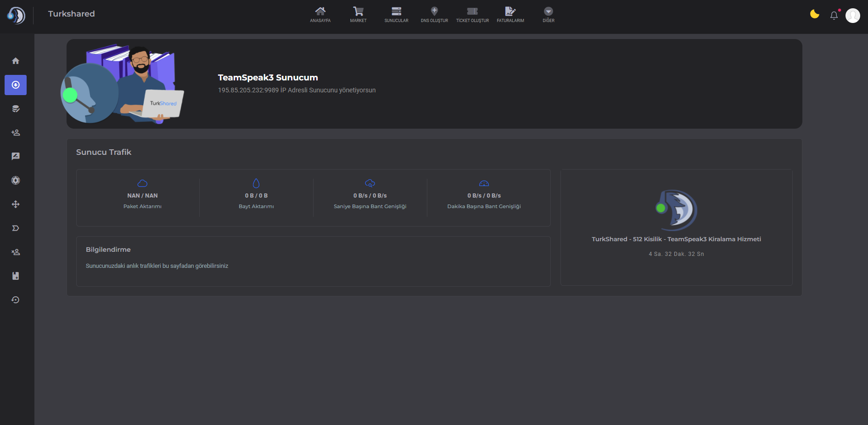Go to ANASAYFA in the top navigation

click(x=320, y=15)
